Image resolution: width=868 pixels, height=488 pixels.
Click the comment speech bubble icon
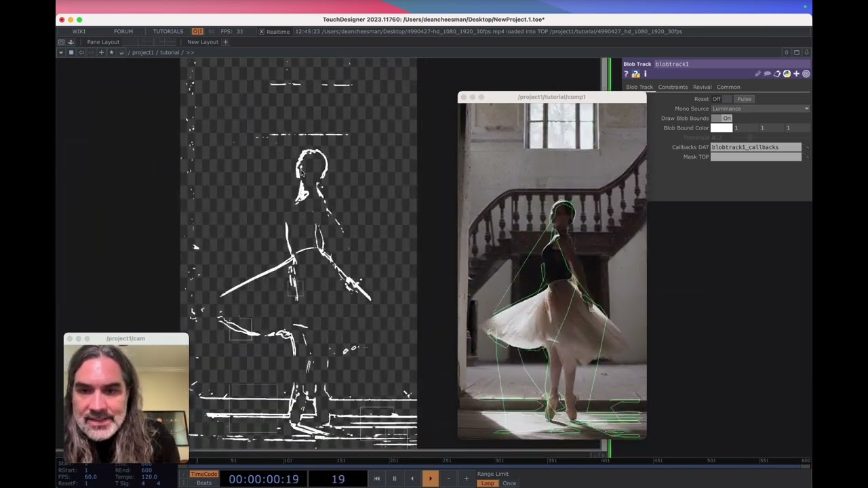(x=768, y=74)
